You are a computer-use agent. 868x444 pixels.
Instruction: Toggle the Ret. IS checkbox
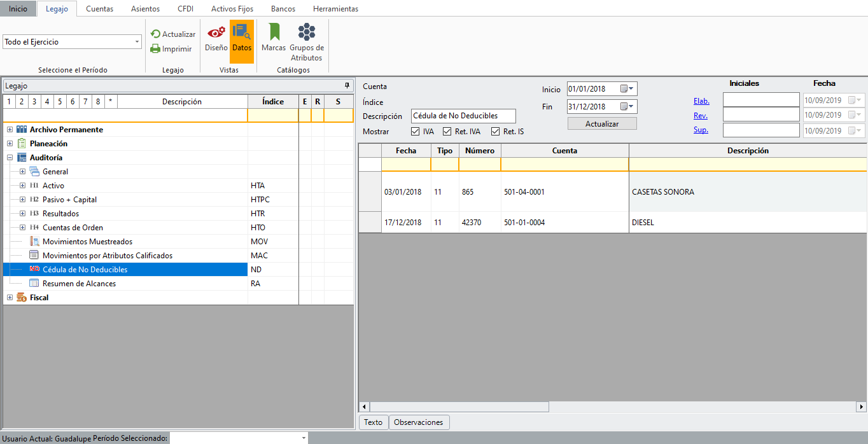pos(496,132)
